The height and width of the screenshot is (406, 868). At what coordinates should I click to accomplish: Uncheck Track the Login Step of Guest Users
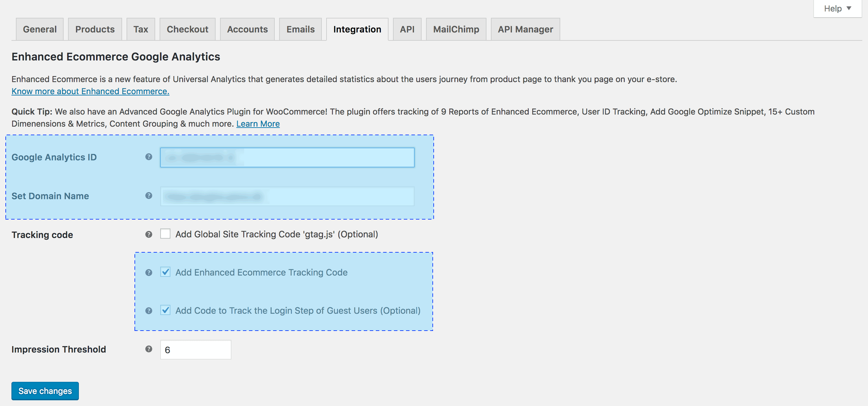(x=165, y=310)
